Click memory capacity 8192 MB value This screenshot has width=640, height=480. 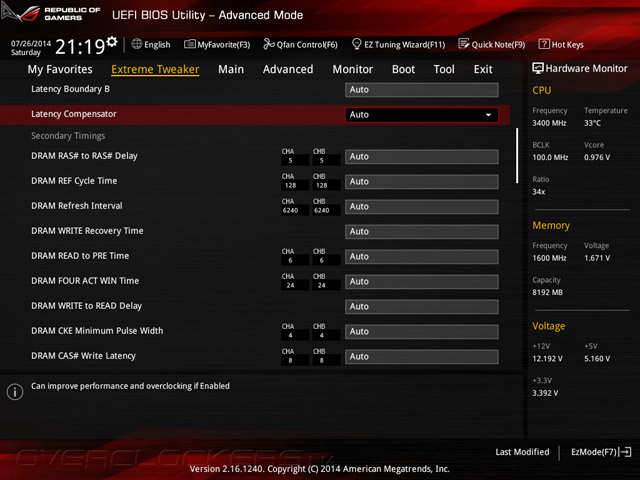pos(547,292)
